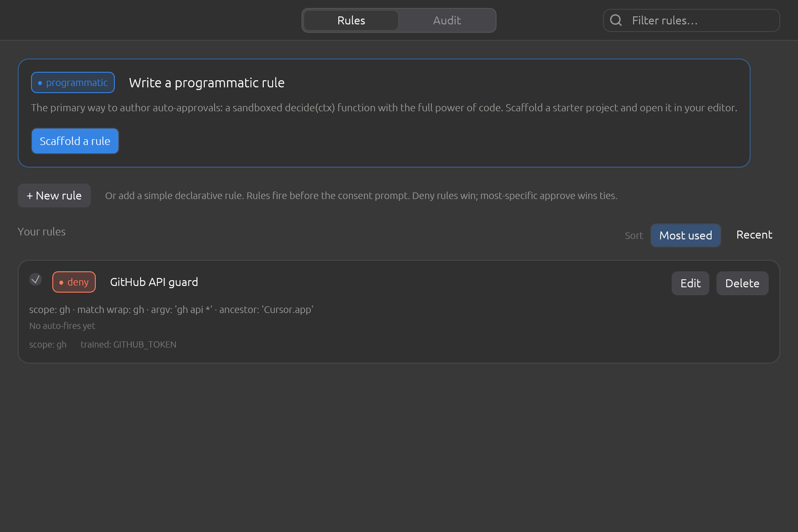This screenshot has height=532, width=798.
Task: Select the GitHub API guard title
Action: pyautogui.click(x=154, y=282)
